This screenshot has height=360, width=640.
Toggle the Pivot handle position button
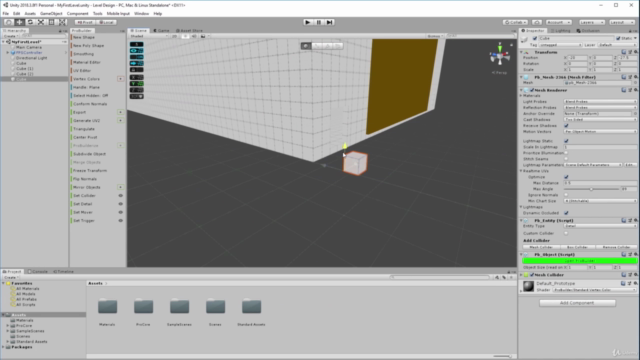(x=85, y=22)
